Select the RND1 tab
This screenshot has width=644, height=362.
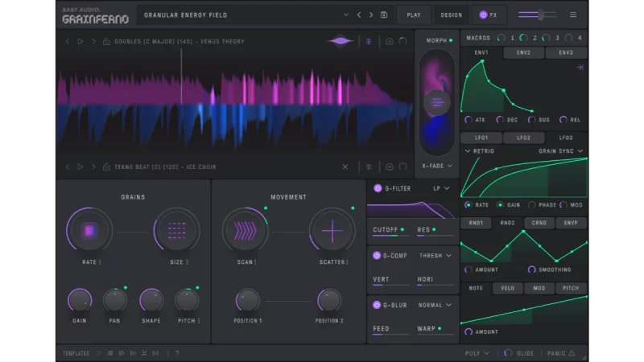tap(476, 223)
